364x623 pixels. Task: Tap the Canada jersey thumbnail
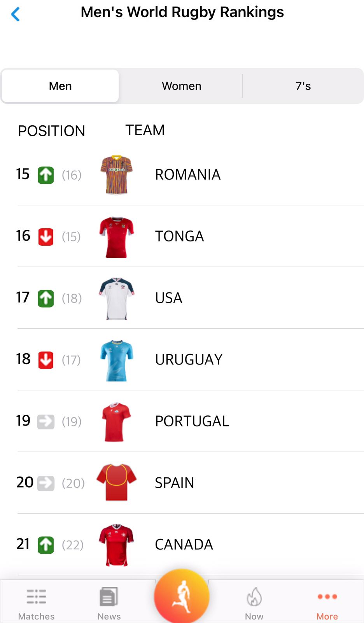click(x=117, y=544)
